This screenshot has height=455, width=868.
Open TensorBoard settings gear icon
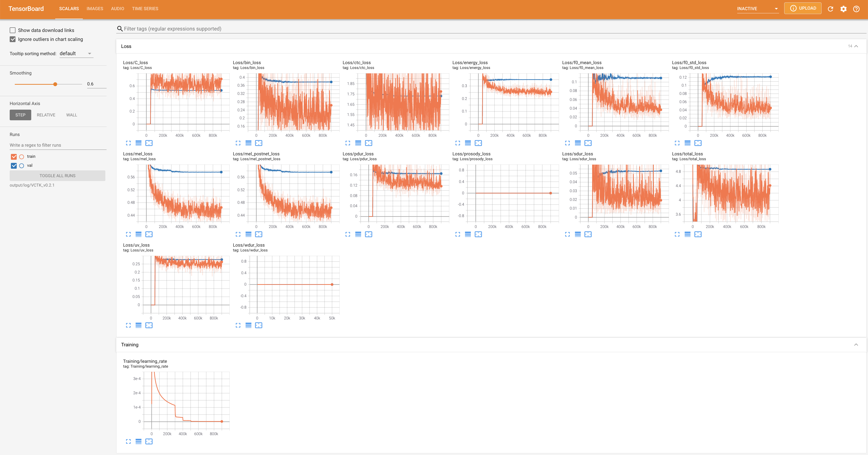coord(843,9)
